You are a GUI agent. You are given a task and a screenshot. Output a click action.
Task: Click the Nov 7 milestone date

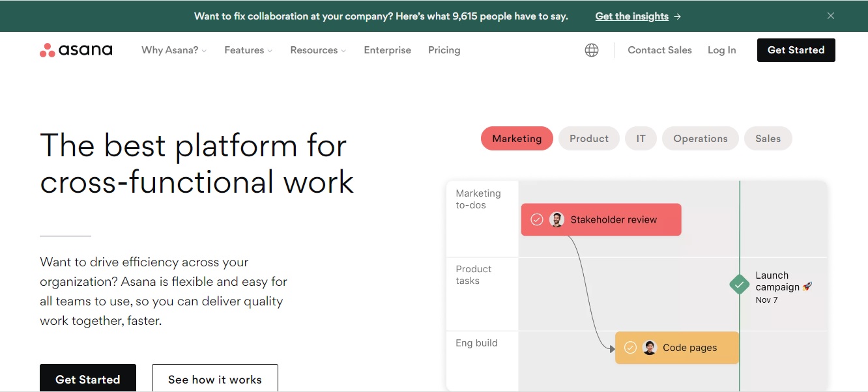pos(766,300)
